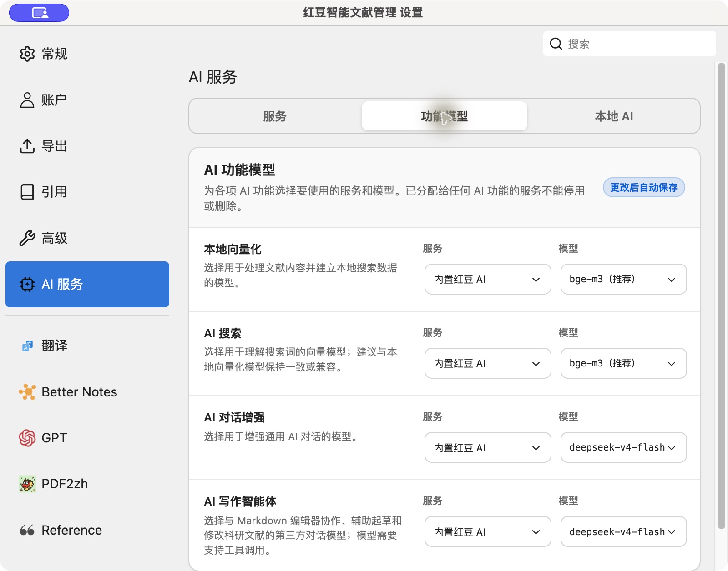This screenshot has width=728, height=571.
Task: Click the 常规 gear icon
Action: (27, 54)
